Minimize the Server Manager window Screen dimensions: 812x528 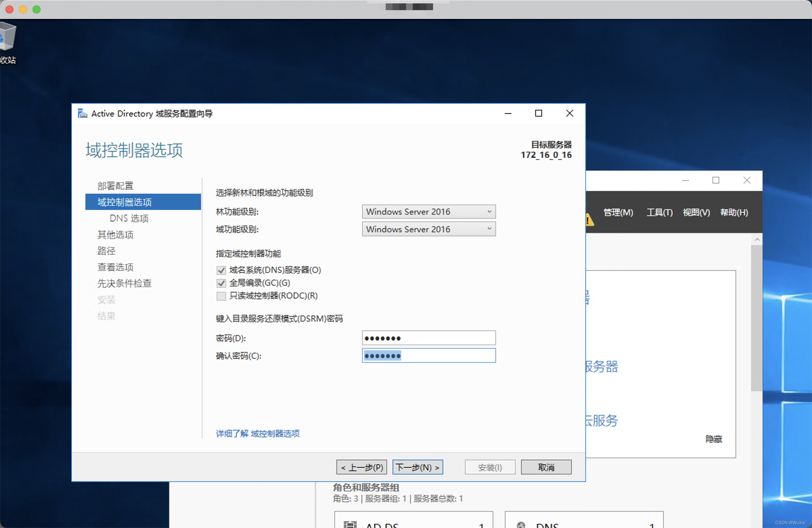pyautogui.click(x=685, y=180)
